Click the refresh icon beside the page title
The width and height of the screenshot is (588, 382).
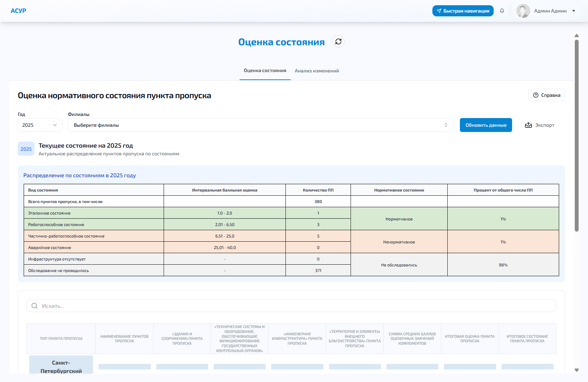click(338, 42)
